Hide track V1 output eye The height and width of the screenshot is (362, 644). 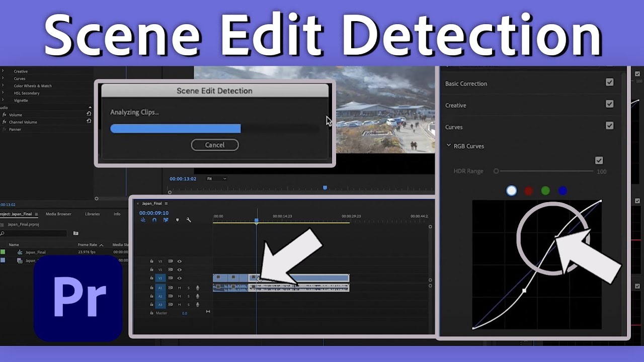pos(179,278)
